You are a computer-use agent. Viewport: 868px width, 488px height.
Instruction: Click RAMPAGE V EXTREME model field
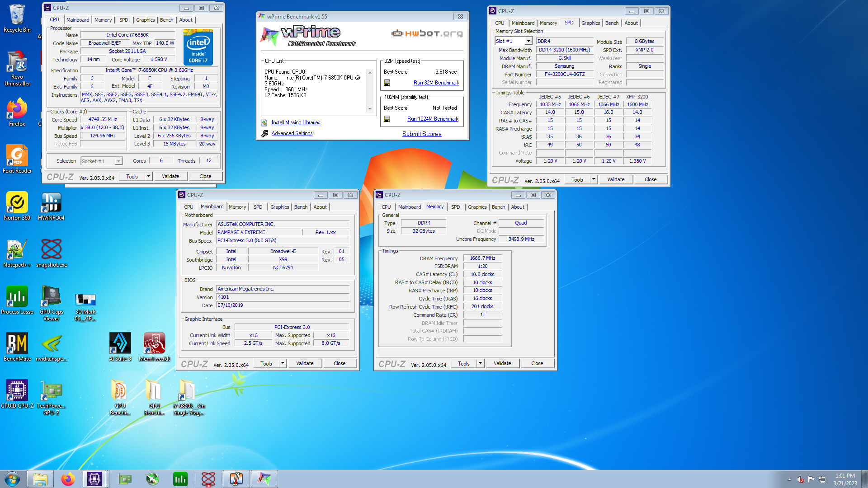click(259, 232)
